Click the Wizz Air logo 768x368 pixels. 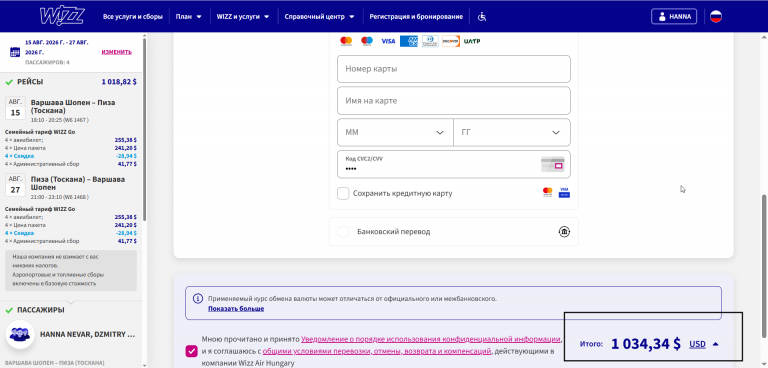[62, 16]
